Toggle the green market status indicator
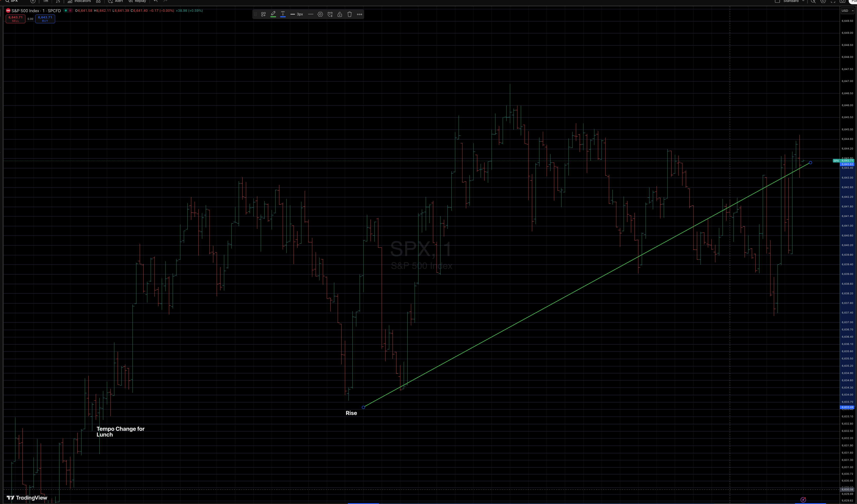The height and width of the screenshot is (504, 857). [66, 10]
